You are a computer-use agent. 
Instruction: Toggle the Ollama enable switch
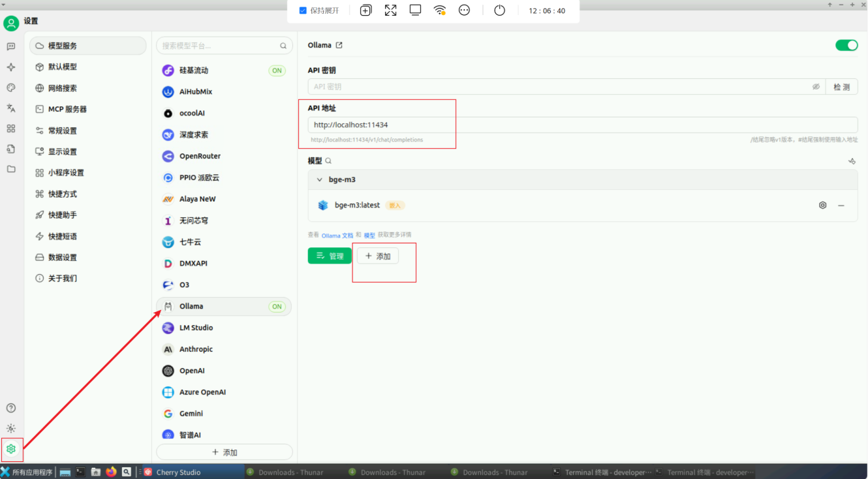tap(846, 45)
